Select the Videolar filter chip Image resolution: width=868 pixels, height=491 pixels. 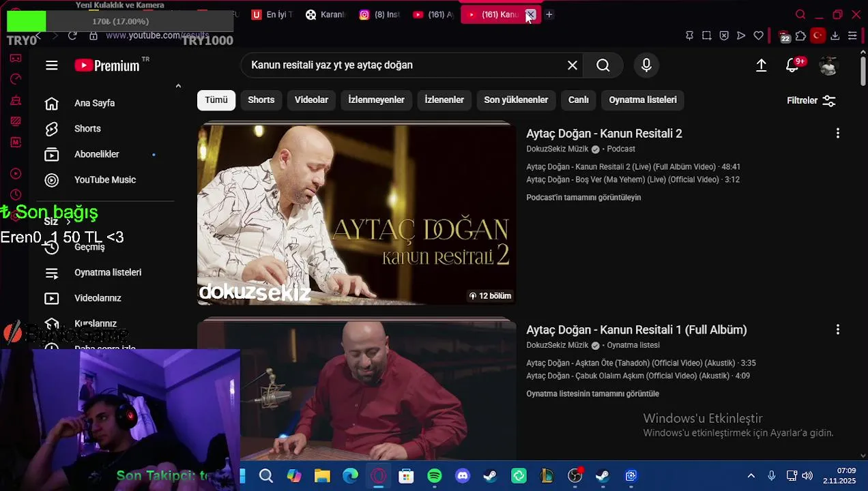311,100
